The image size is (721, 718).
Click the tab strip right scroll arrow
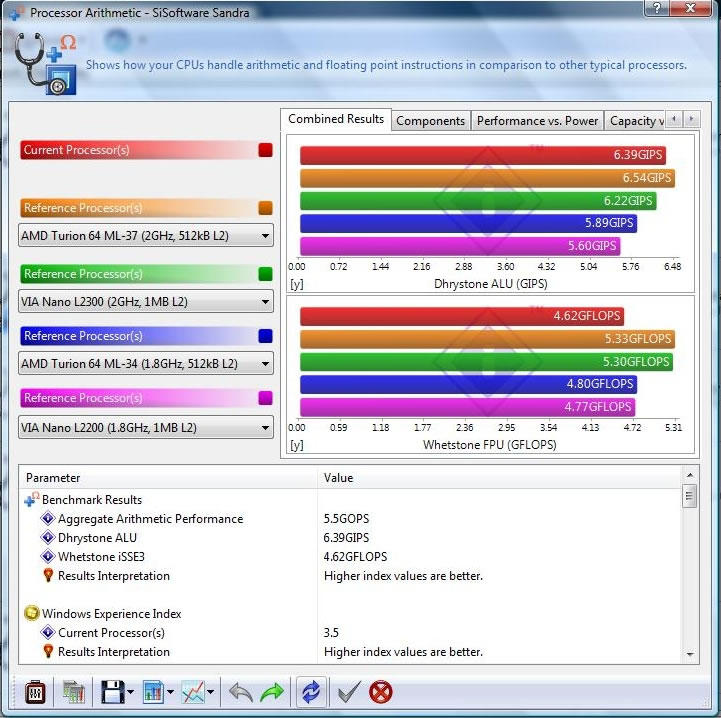691,119
